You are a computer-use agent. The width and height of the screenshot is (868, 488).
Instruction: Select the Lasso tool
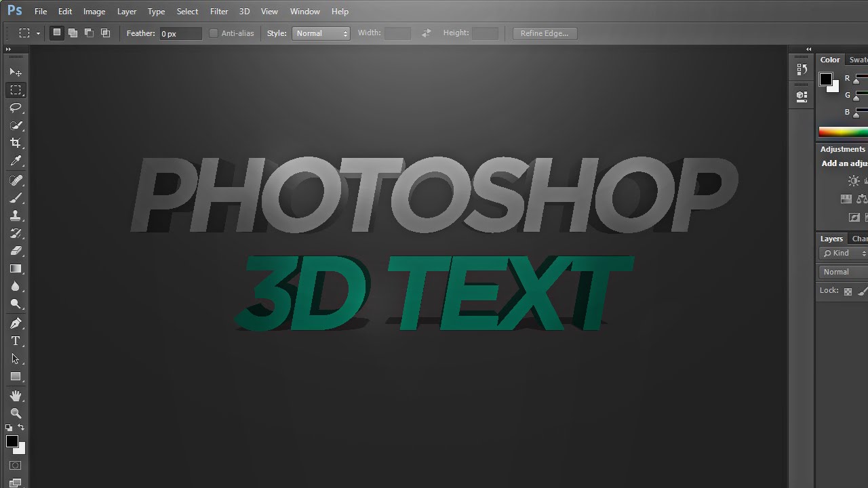tap(16, 108)
